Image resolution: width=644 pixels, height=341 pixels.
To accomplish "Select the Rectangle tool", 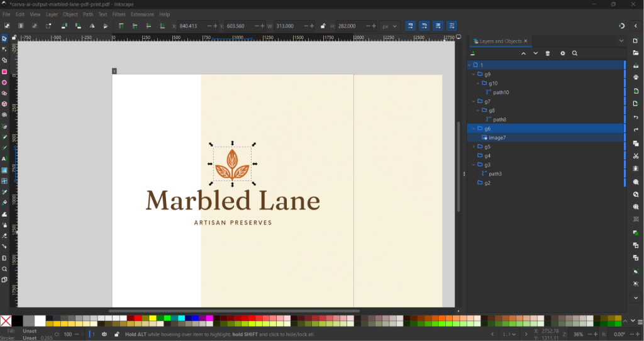I will coord(4,72).
